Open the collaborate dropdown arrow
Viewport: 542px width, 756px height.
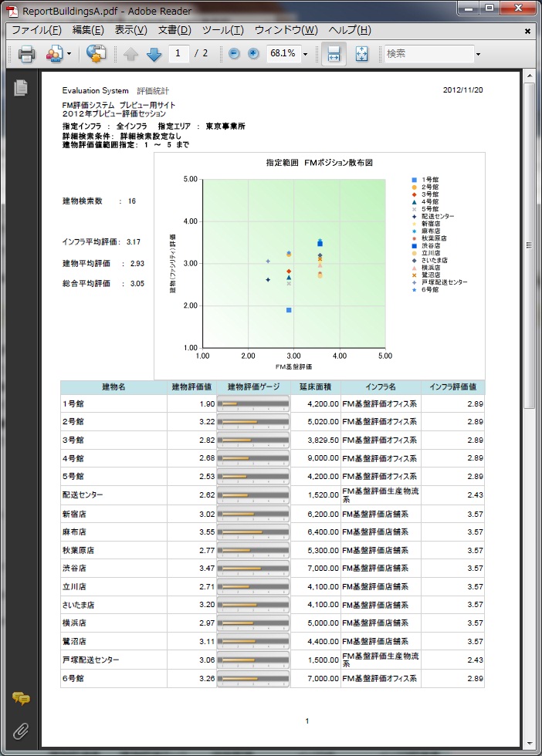click(69, 54)
